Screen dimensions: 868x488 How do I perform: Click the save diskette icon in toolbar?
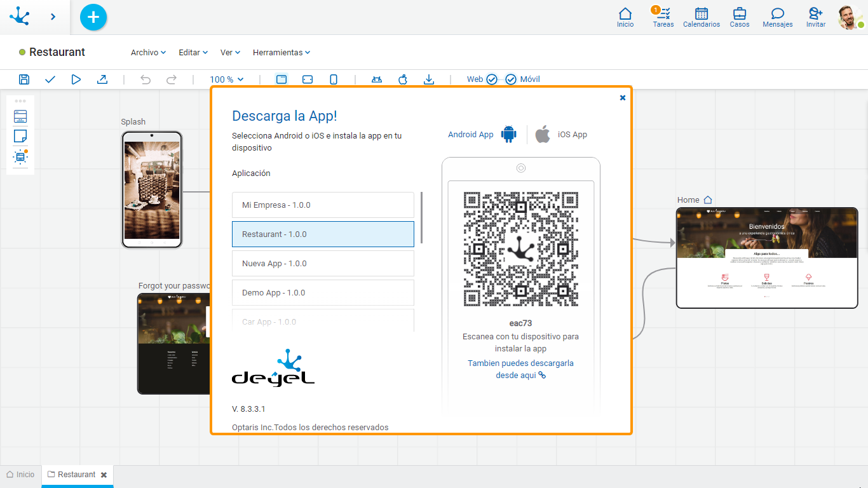tap(24, 79)
